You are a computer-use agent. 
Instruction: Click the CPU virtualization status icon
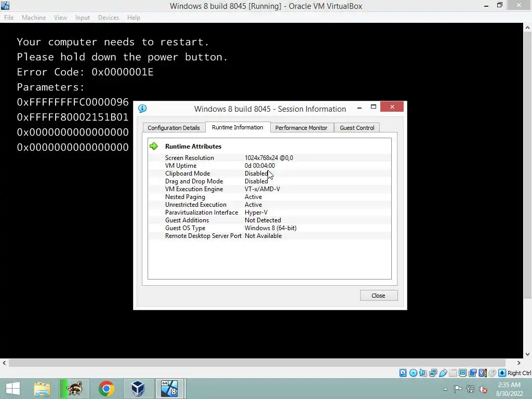[483, 373]
